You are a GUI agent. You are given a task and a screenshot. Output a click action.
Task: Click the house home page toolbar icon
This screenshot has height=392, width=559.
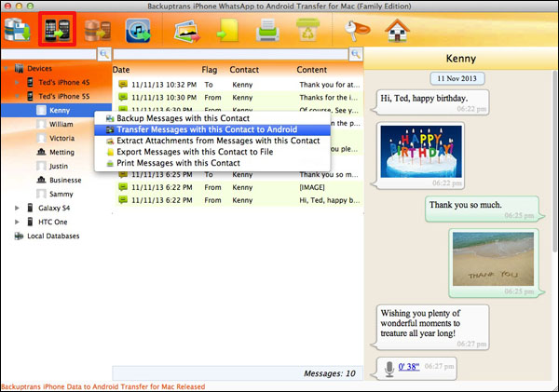pyautogui.click(x=397, y=31)
